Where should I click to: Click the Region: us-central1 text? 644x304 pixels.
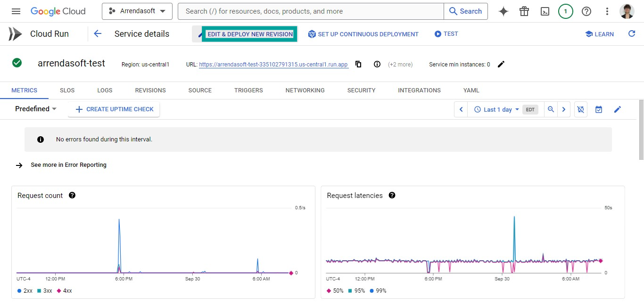point(145,65)
